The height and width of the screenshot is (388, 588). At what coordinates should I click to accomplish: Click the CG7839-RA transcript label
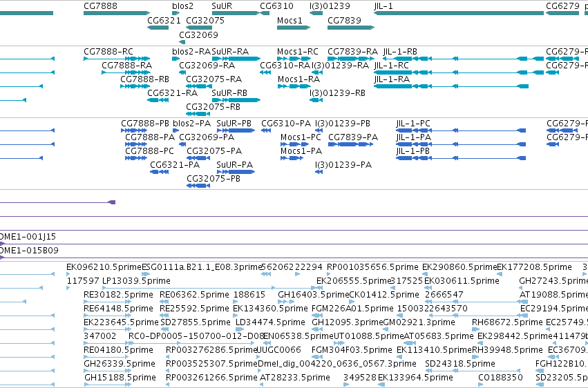pyautogui.click(x=352, y=51)
